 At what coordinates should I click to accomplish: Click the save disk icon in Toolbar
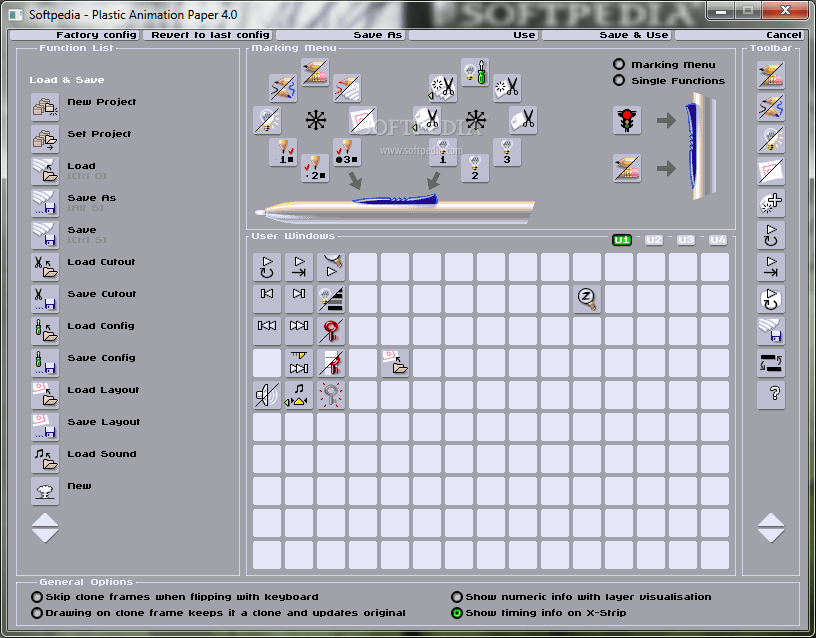pyautogui.click(x=771, y=331)
